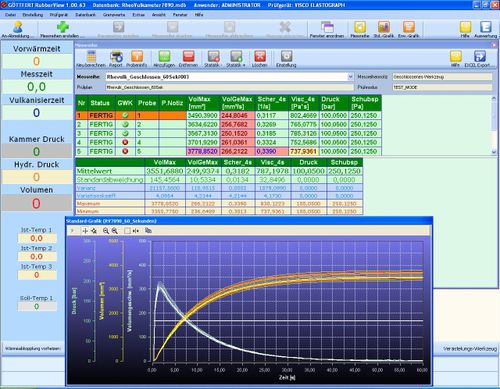Toggle the green GWK indicator in row 3

click(125, 133)
